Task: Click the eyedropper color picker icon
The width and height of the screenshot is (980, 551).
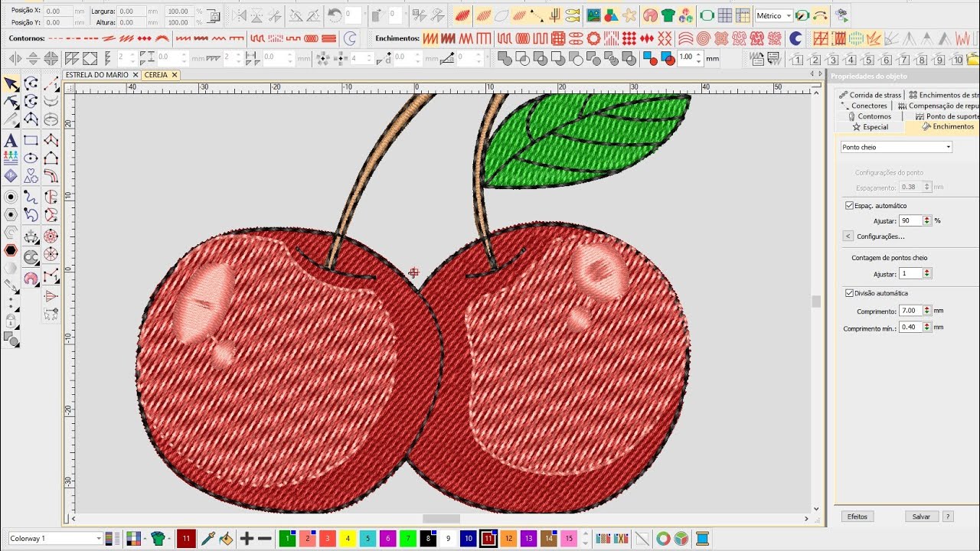Action: [x=207, y=539]
